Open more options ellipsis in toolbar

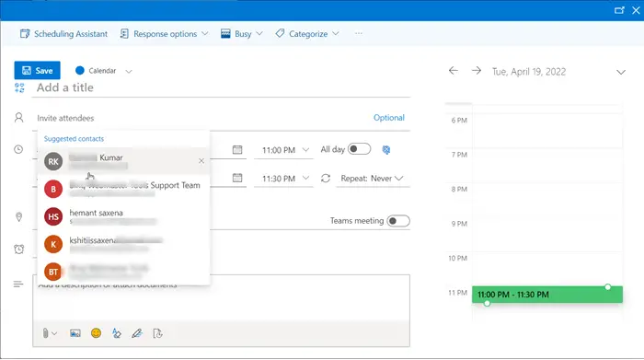[359, 33]
